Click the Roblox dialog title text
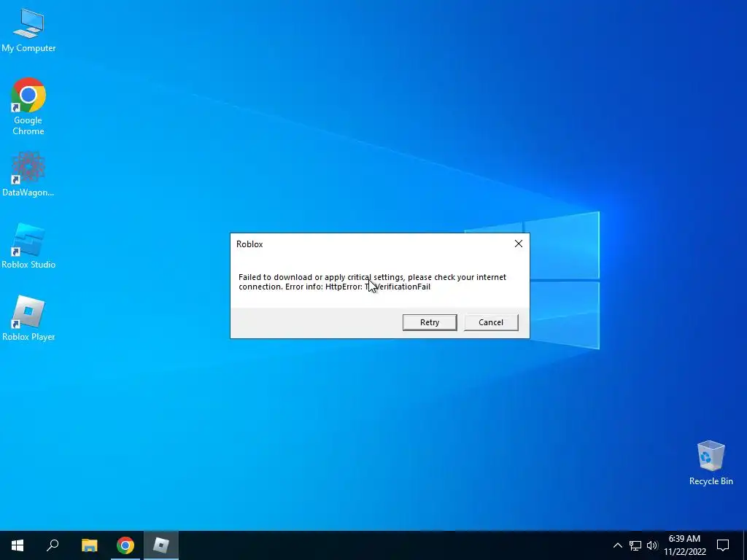 (249, 244)
